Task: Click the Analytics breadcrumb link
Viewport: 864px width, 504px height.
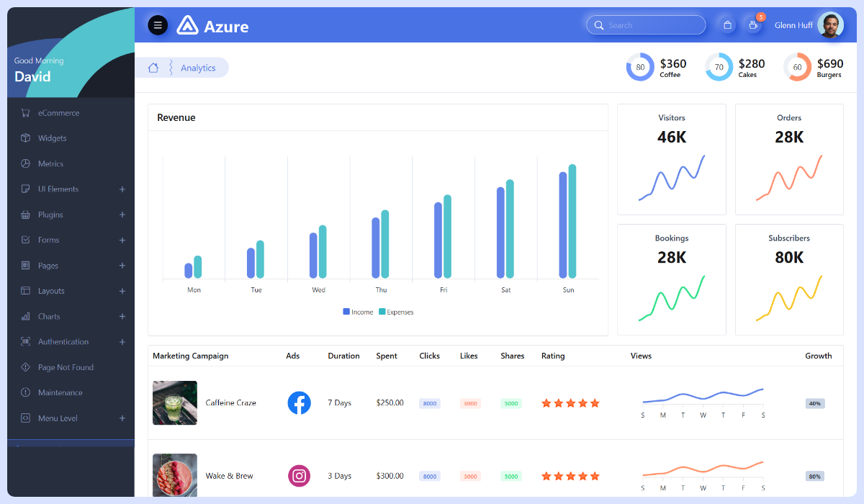Action: click(198, 67)
